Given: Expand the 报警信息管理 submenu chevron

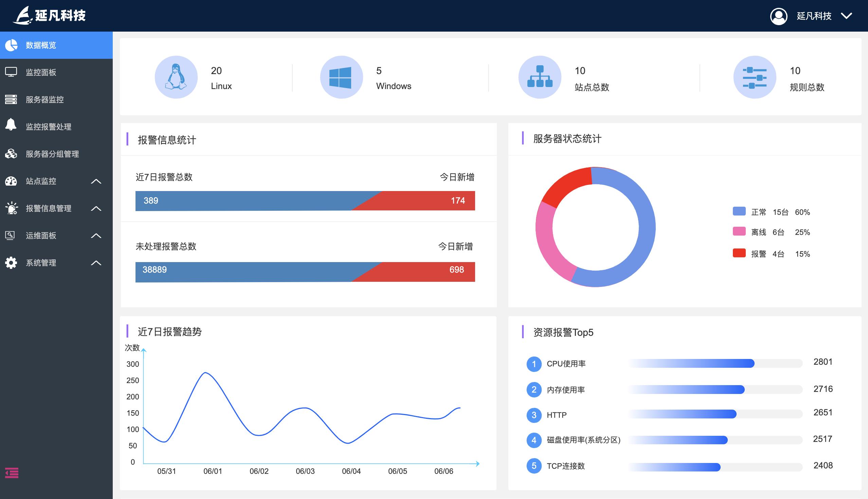Looking at the screenshot, I should click(x=96, y=208).
